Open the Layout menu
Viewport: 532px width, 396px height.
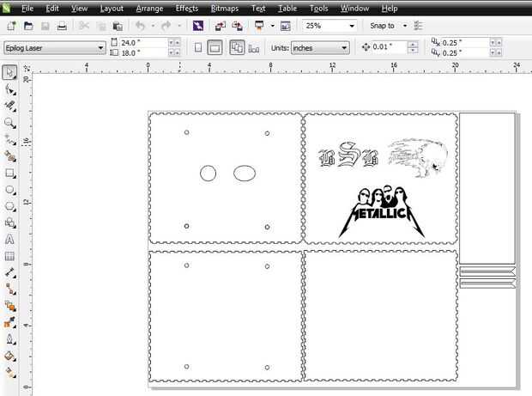(112, 9)
